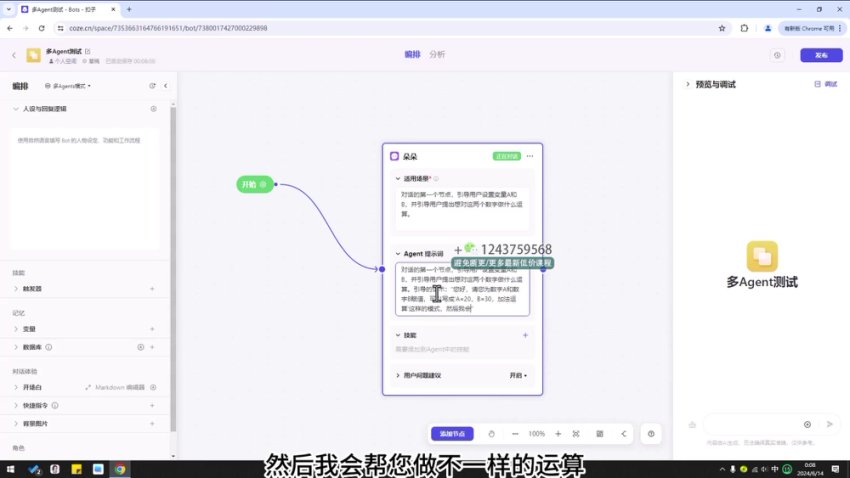Collapse the 适用场景 section in node
850x478 pixels.
(397, 178)
